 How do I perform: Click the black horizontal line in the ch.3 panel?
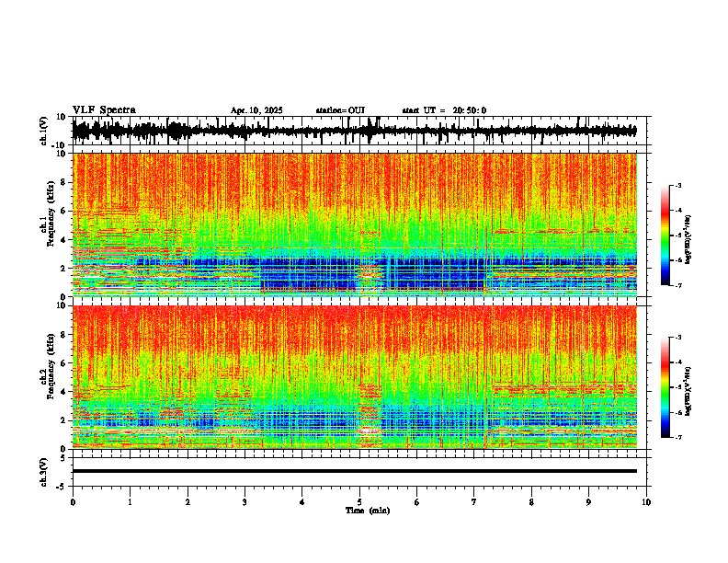tap(354, 471)
